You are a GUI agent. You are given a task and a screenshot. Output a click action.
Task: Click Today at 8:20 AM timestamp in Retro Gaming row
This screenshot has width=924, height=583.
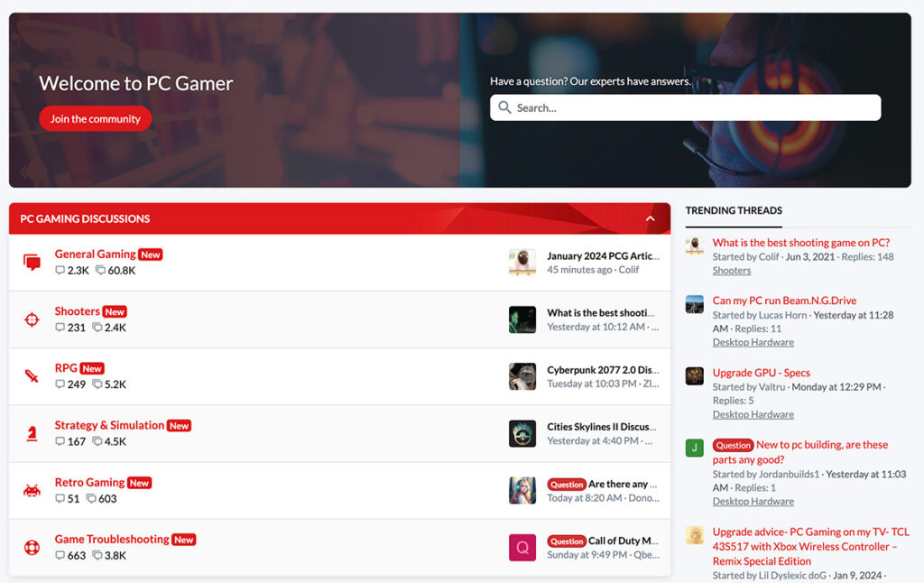[x=584, y=498]
